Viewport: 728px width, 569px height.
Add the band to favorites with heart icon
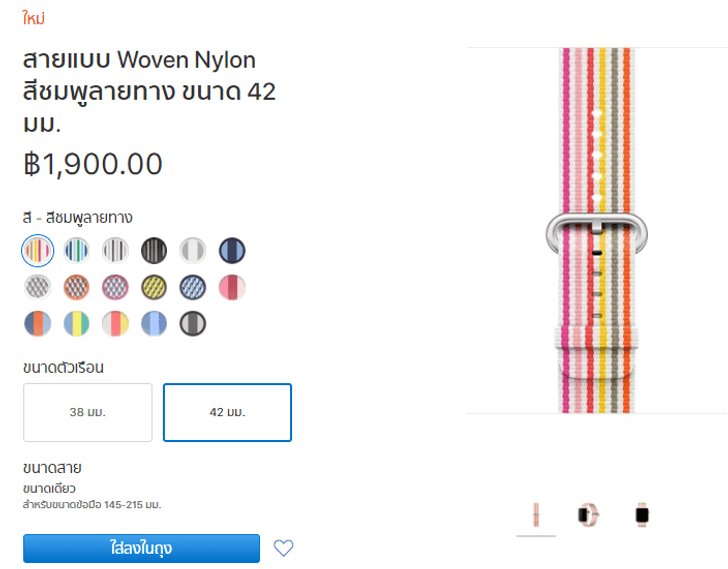pyautogui.click(x=283, y=548)
